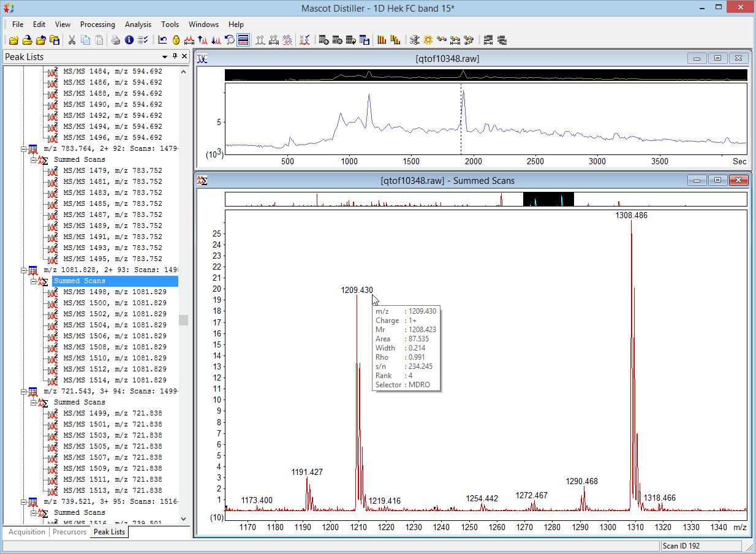
Task: Click the red X and checkmark peaks icon
Action: click(x=304, y=40)
